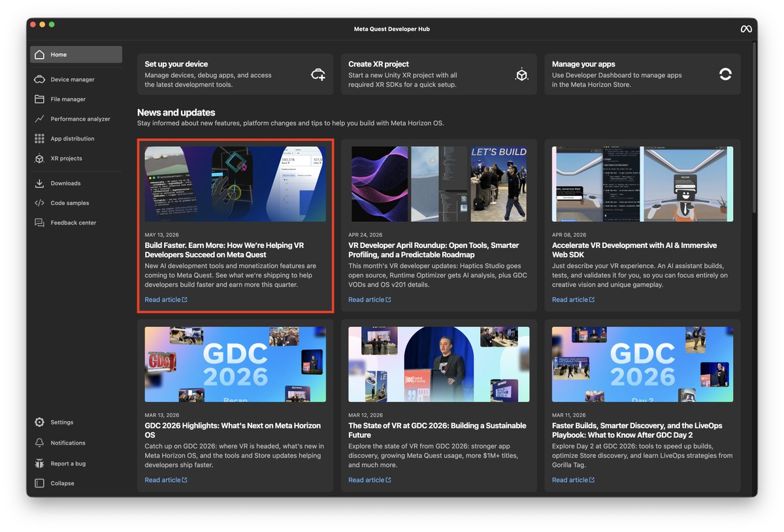Click the external-link icon beside April Roundup Read article
The height and width of the screenshot is (532, 784).
[388, 300]
